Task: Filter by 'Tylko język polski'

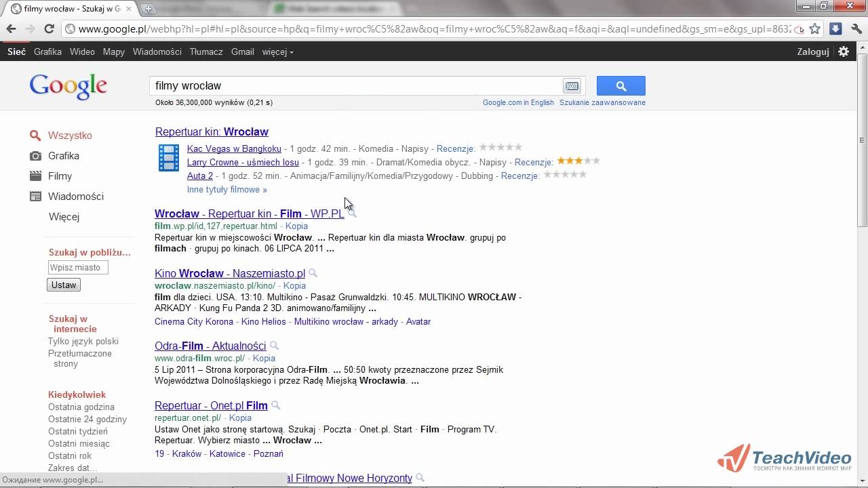Action: [x=83, y=341]
